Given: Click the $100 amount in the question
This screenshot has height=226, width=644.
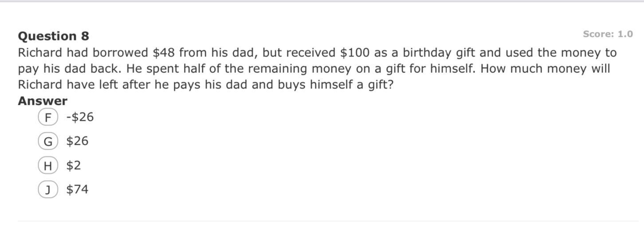Looking at the screenshot, I should point(354,53).
